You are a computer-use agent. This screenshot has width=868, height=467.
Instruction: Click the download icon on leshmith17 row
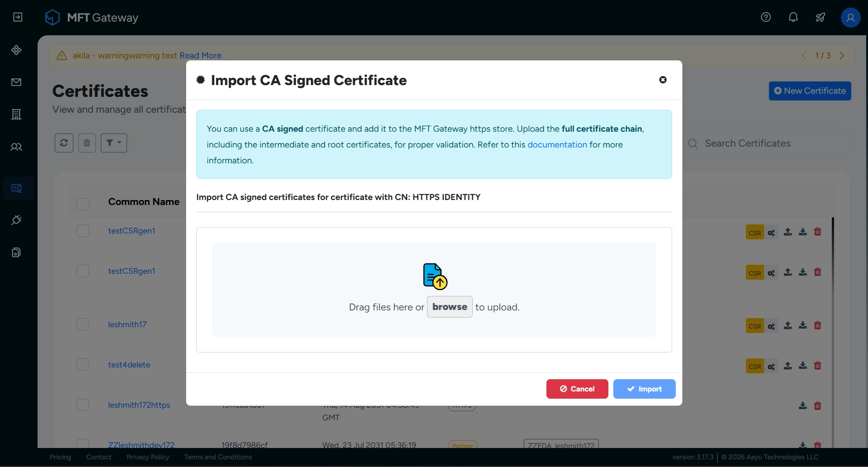[803, 325]
